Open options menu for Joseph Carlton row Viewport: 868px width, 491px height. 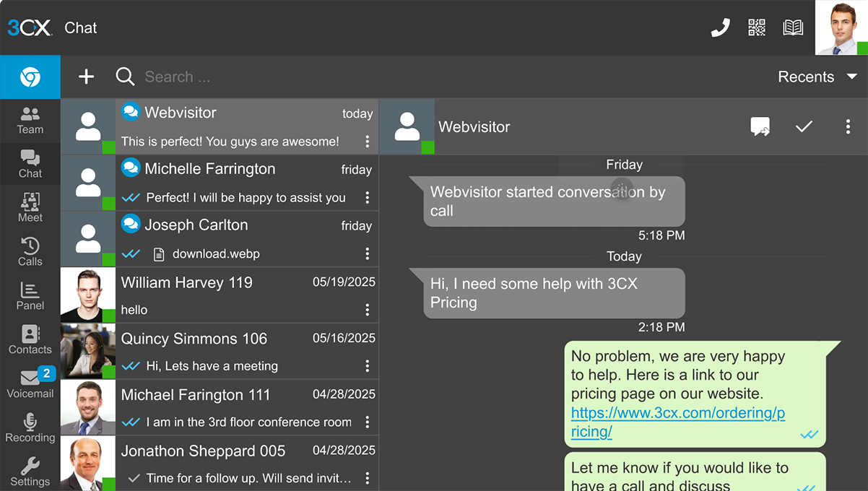pos(368,254)
